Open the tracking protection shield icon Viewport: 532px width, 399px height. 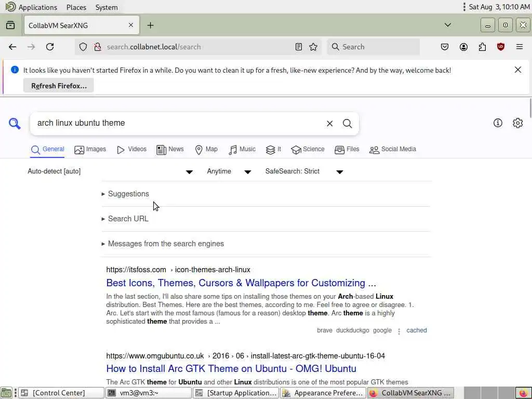click(x=83, y=47)
